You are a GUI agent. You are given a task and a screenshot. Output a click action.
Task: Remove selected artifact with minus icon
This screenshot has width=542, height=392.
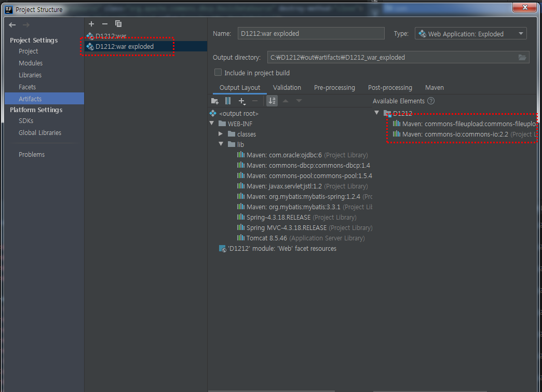[105, 24]
